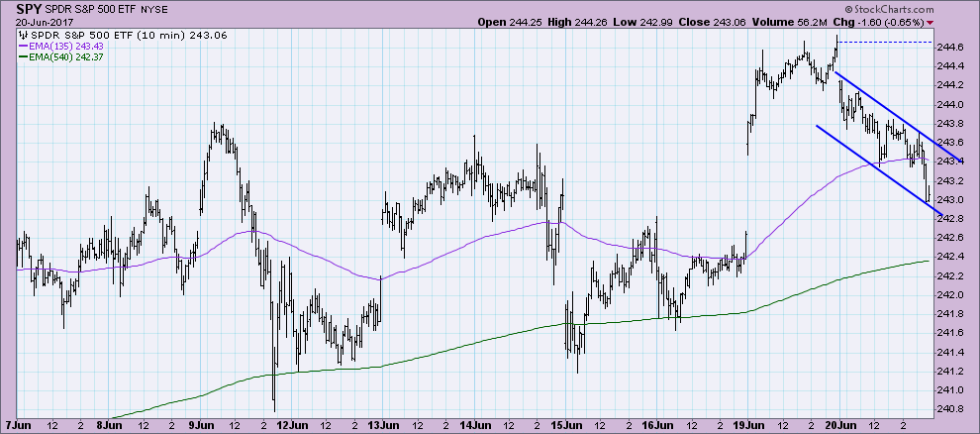Click the Low 242.99 value
Screen dimensions: 980x434
click(642, 23)
